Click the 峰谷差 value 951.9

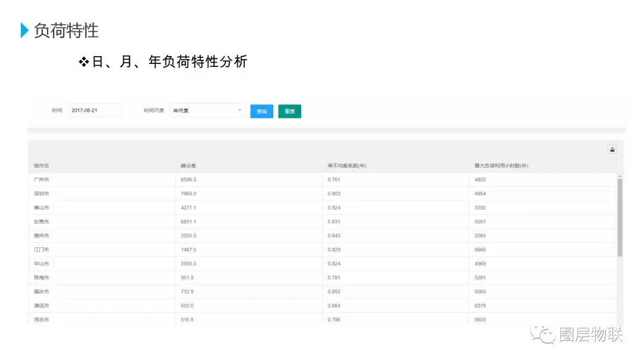pyautogui.click(x=187, y=278)
